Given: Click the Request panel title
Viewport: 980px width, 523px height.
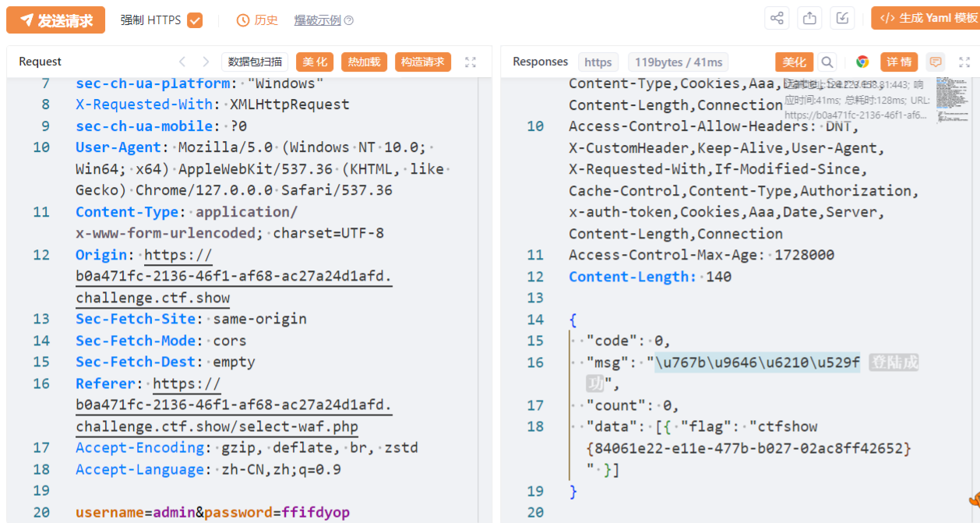Looking at the screenshot, I should point(40,62).
